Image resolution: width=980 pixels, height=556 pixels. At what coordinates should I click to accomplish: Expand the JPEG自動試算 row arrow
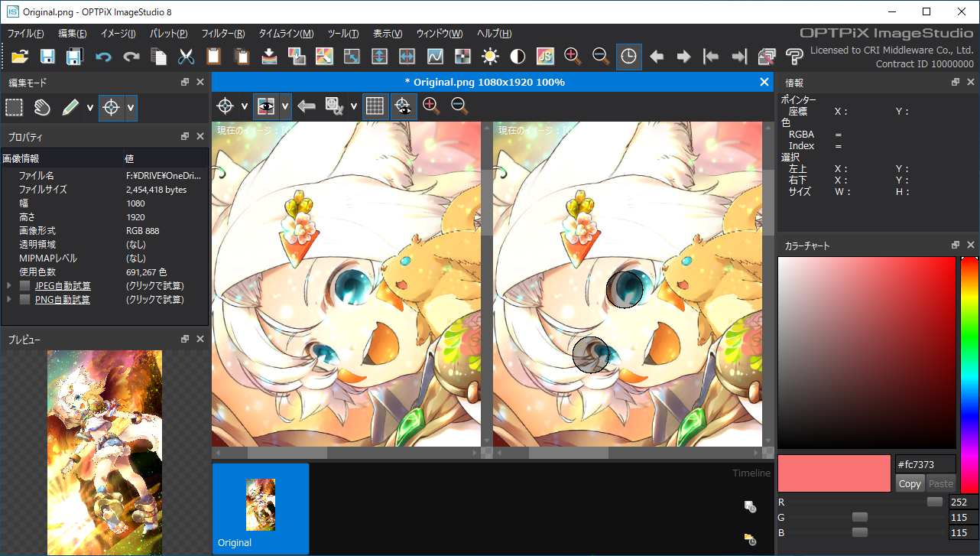pos(9,286)
